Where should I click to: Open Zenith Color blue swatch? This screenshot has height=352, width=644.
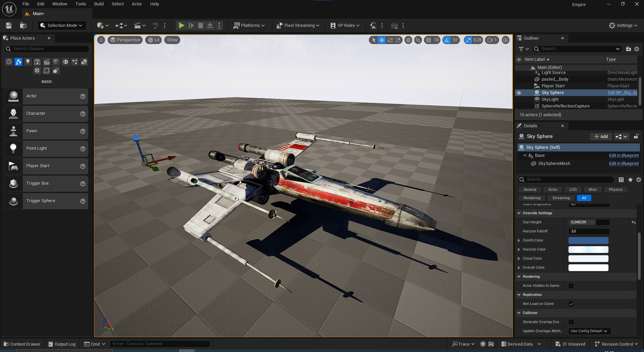[588, 240]
